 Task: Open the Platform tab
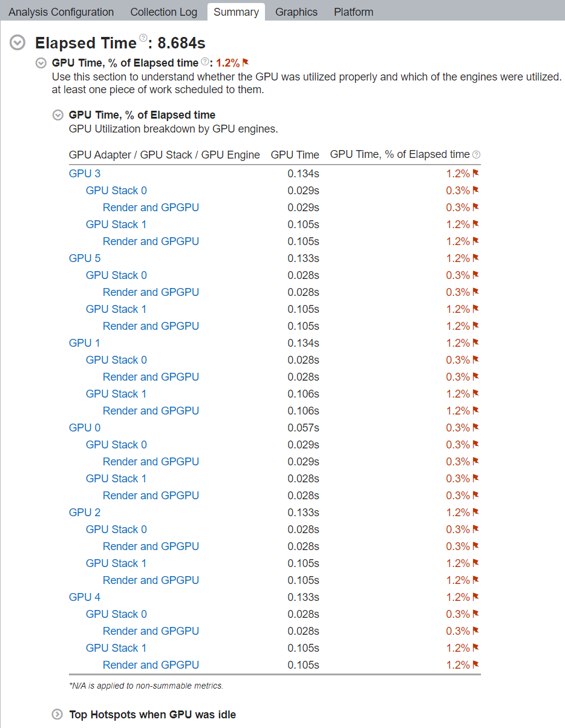tap(353, 12)
